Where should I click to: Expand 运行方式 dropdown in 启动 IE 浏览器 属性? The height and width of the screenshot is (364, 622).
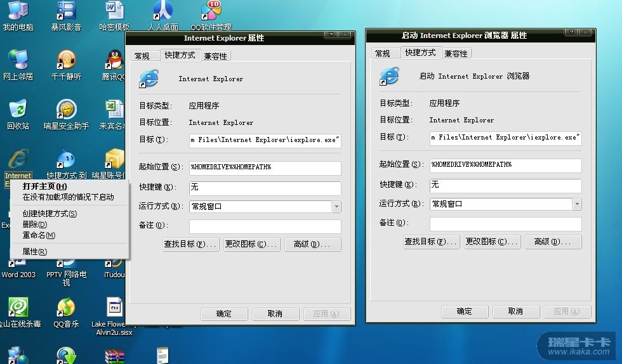pos(577,204)
